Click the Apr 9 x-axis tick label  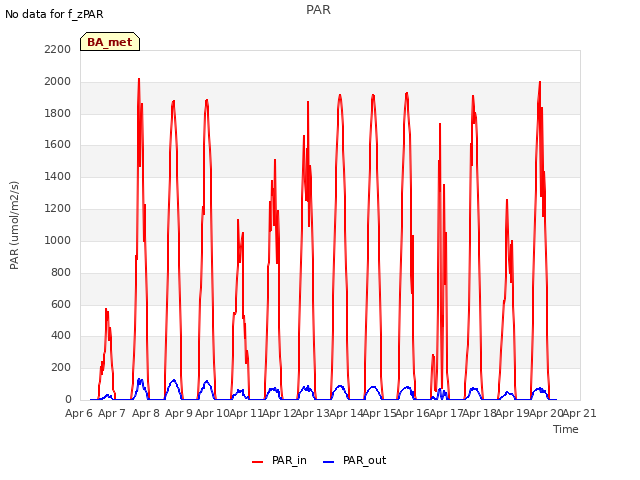pos(179,413)
